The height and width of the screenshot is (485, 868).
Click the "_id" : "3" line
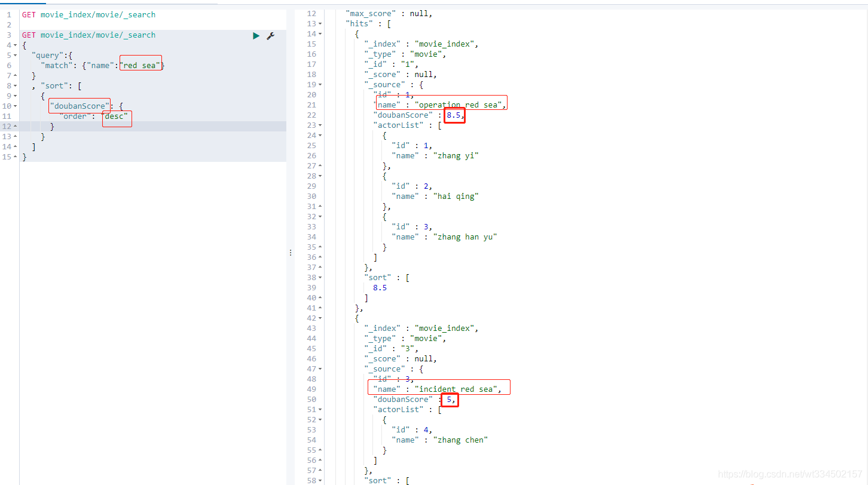(x=391, y=349)
